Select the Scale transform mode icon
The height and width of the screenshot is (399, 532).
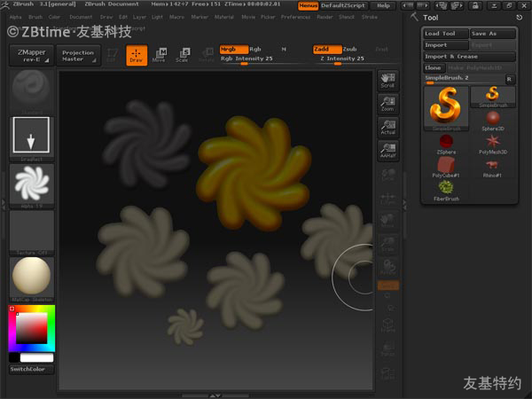[x=183, y=55]
